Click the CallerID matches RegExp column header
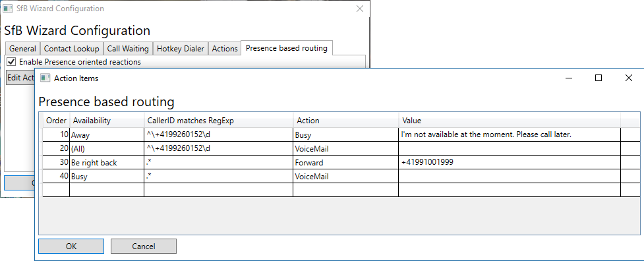Viewport: 644px width, 261px height. click(218, 121)
